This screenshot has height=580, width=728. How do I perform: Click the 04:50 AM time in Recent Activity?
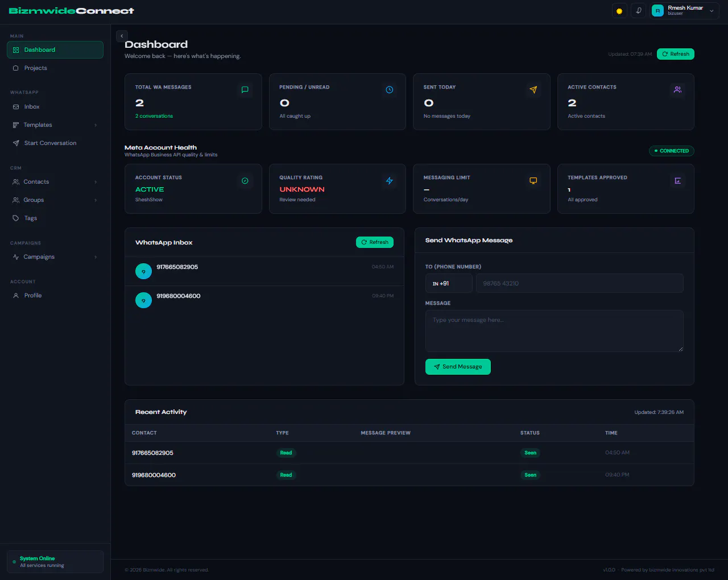point(617,453)
